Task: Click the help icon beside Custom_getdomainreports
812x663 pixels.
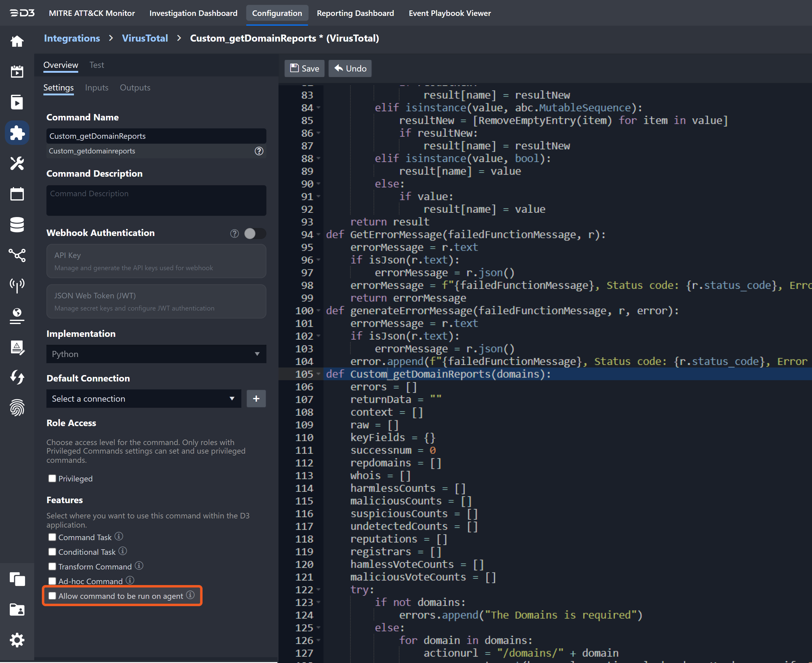Action: pyautogui.click(x=259, y=151)
